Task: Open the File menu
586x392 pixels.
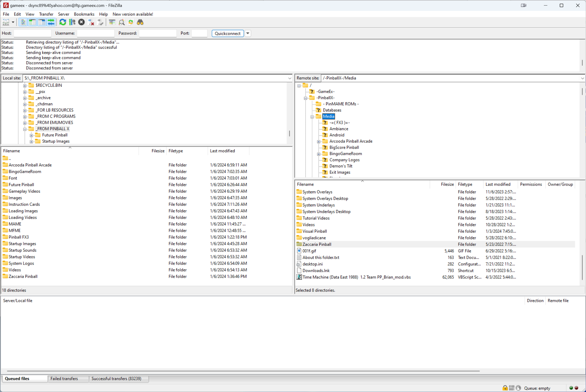Action: 6,14
